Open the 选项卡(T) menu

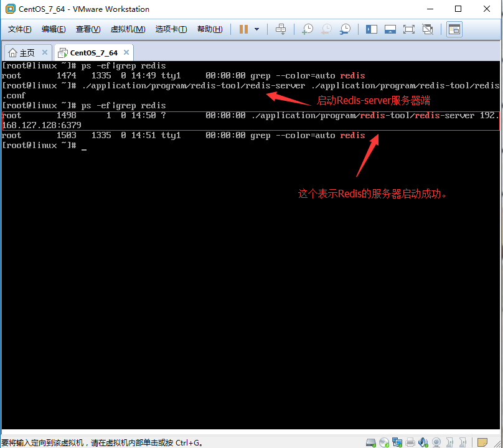pos(171,29)
